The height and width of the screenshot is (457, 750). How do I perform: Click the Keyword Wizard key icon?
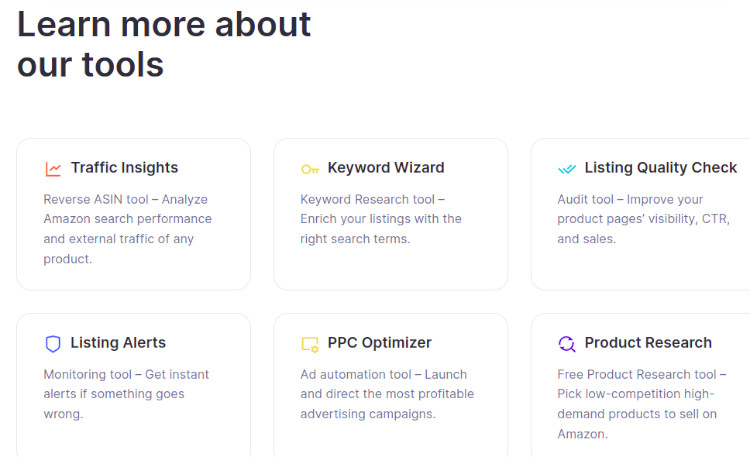point(310,169)
